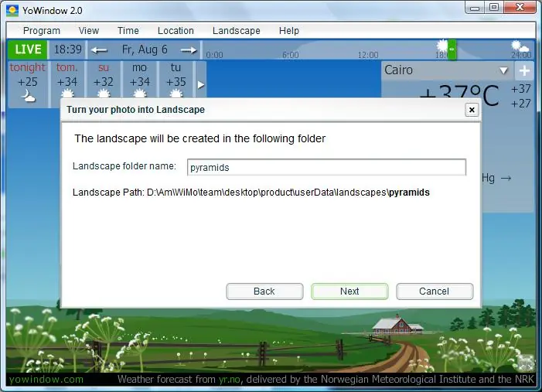Click the green time slider handle
Image resolution: width=542 pixels, height=392 pixels.
(452, 49)
